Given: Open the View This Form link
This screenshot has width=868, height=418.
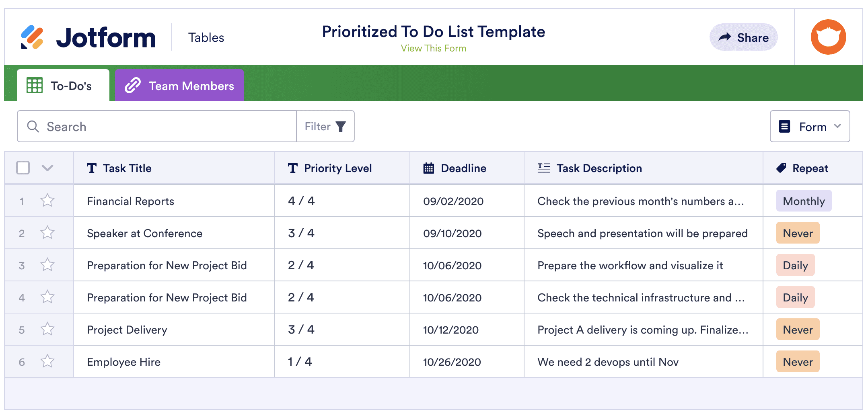Looking at the screenshot, I should pyautogui.click(x=433, y=48).
